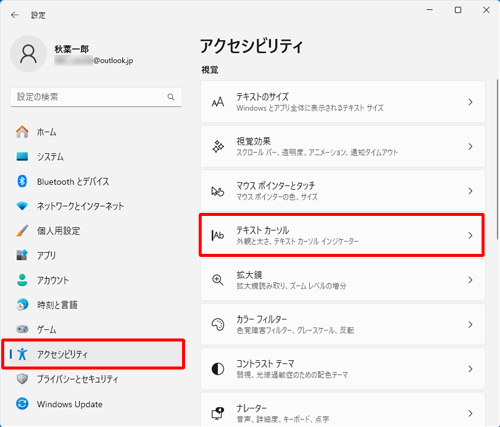Open the 視覚効果 settings title
Image resolution: width=500 pixels, height=427 pixels.
253,141
